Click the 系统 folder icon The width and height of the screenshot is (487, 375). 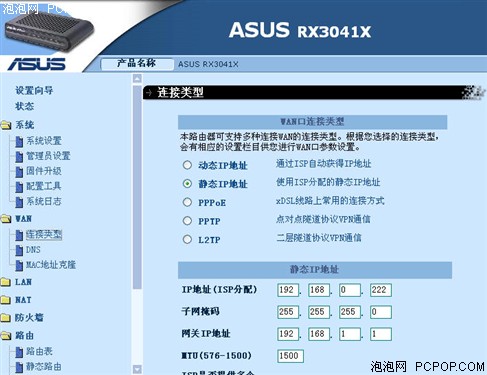tap(6, 125)
